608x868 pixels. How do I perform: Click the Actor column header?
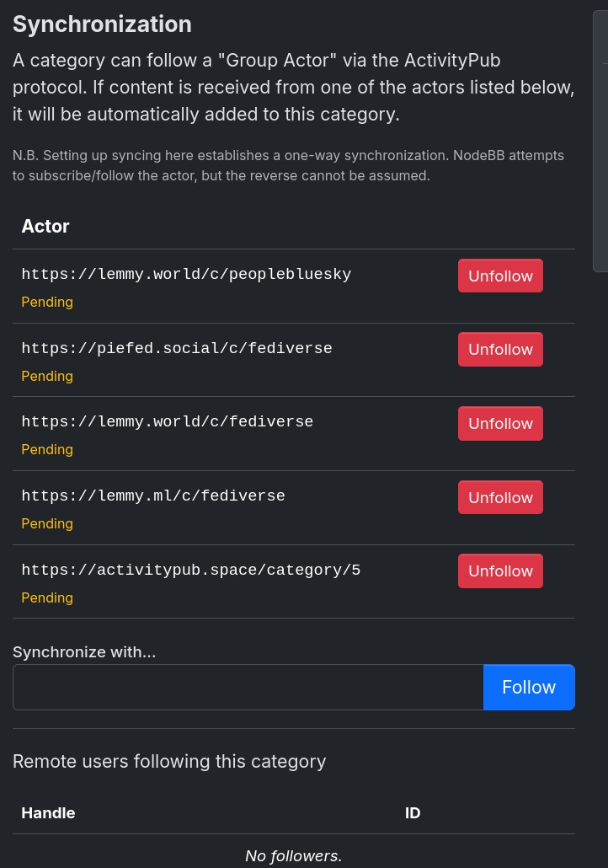point(45,226)
